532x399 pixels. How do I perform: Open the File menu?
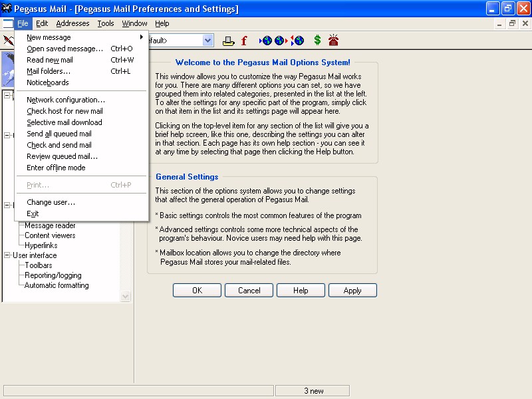tap(23, 23)
